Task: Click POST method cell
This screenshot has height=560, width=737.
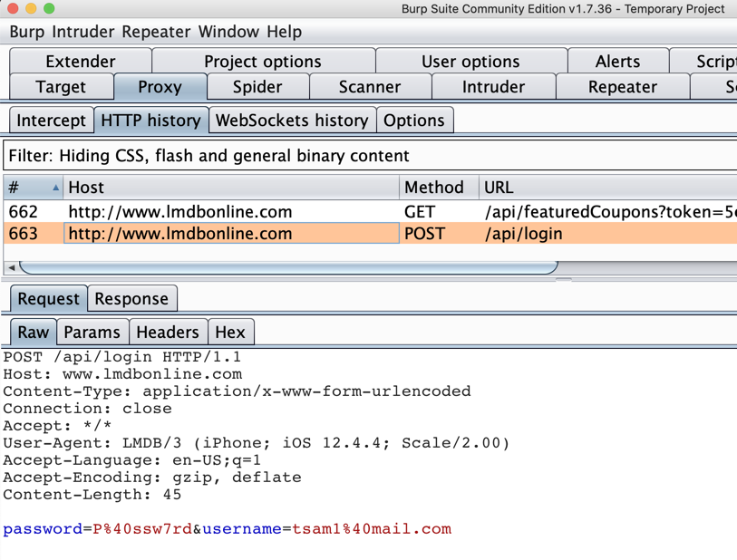Action: (x=439, y=234)
